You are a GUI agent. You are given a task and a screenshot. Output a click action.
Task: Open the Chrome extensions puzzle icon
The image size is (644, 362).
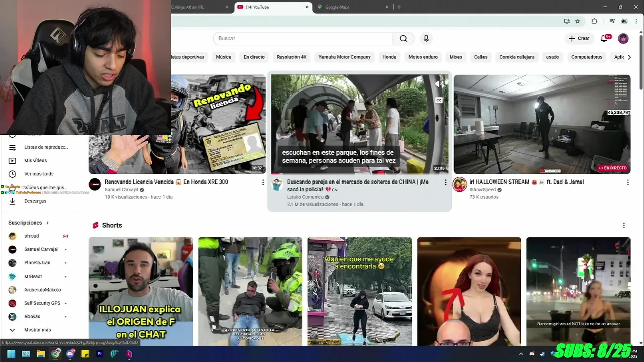[594, 21]
